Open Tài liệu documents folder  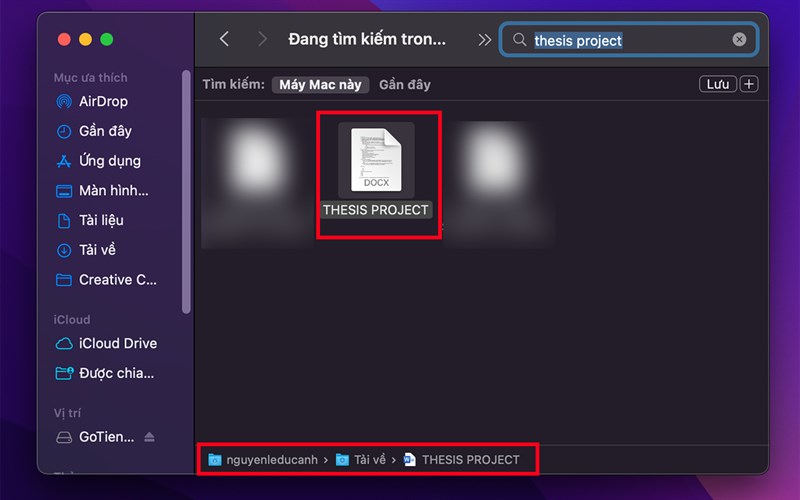point(100,220)
